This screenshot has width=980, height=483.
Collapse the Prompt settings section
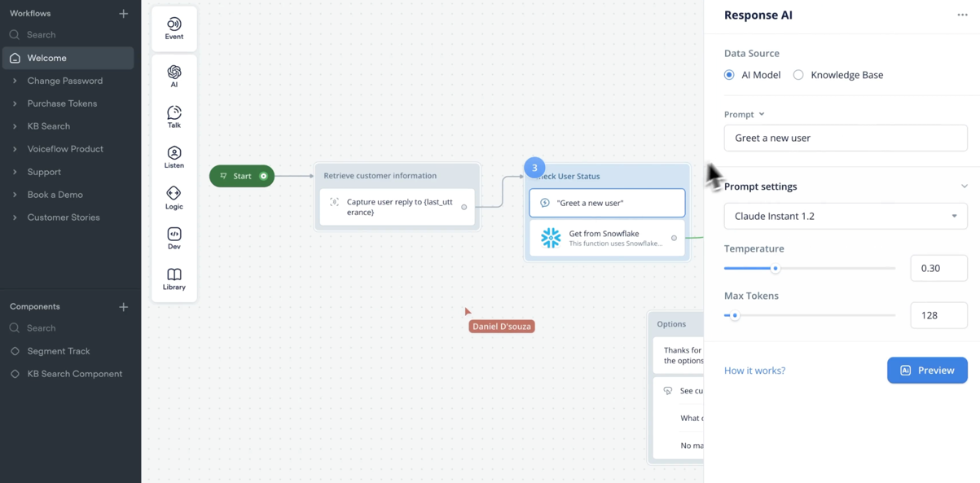[965, 186]
